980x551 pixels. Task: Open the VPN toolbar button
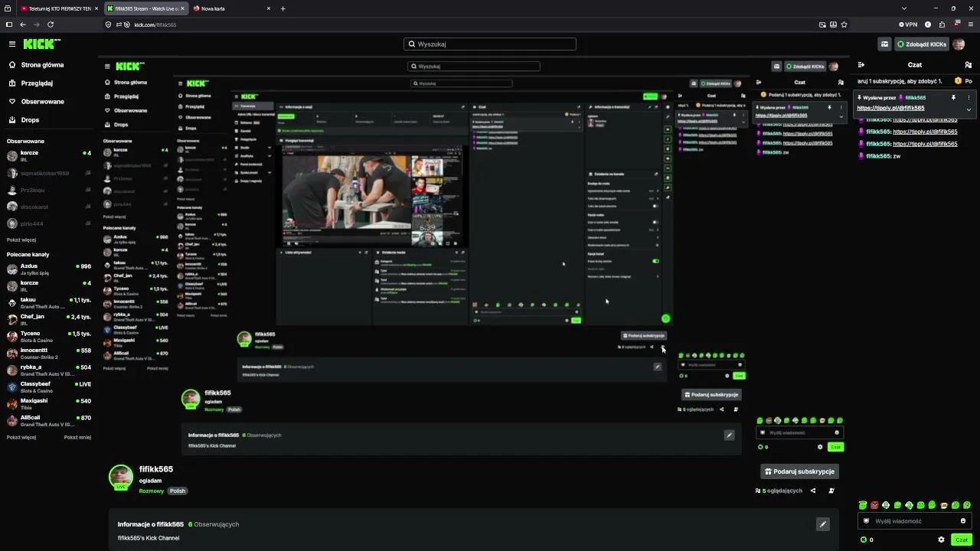pyautogui.click(x=909, y=24)
